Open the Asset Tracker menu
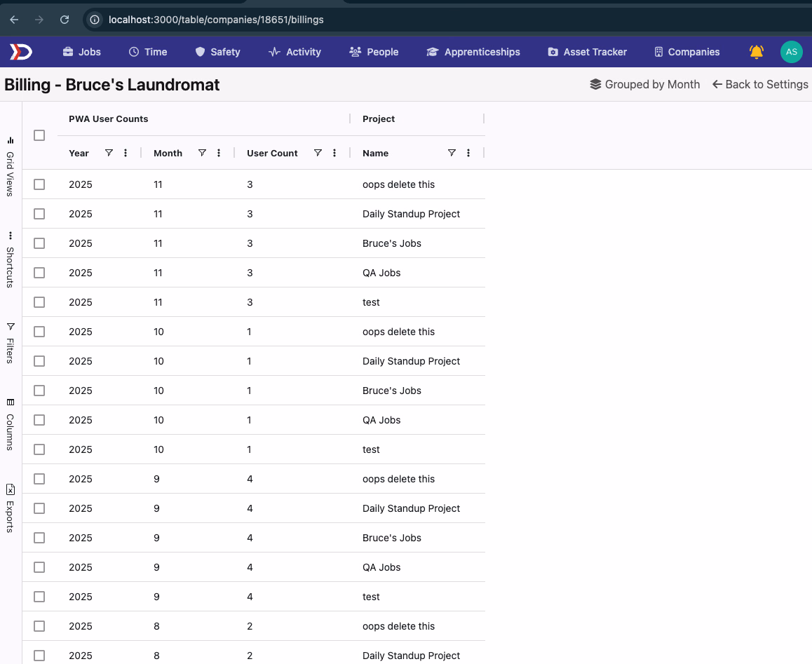This screenshot has height=664, width=812. point(587,52)
